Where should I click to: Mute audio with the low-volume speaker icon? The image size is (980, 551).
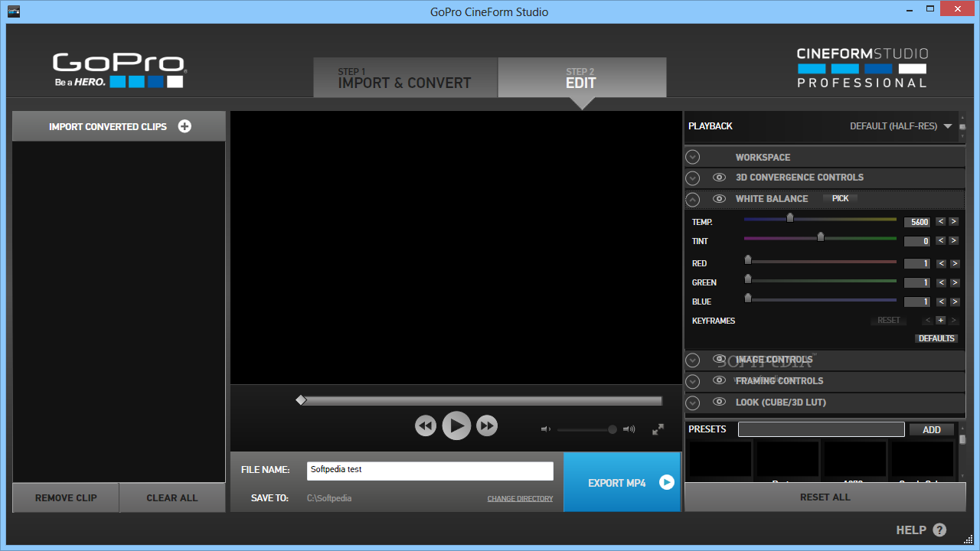pos(546,429)
